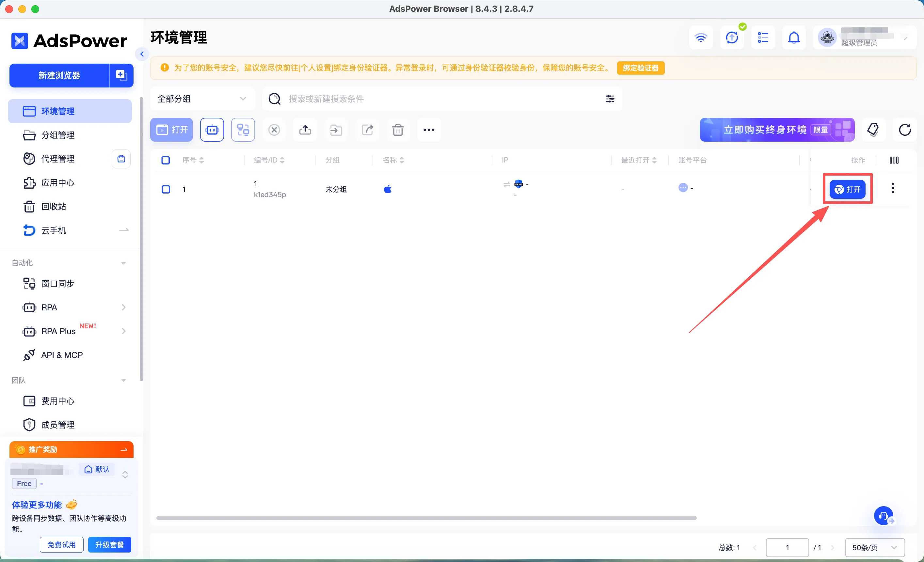Expand the RPA Plus submenu arrow

coord(123,331)
